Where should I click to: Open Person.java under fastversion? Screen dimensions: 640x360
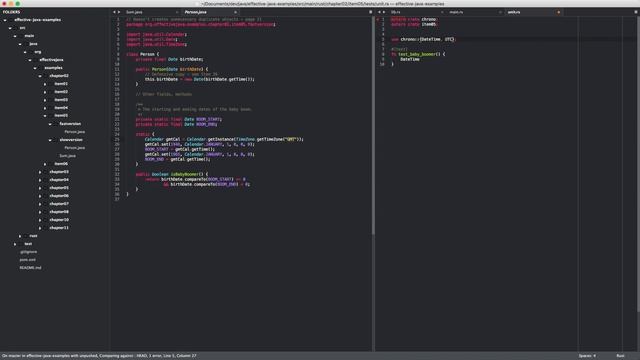(x=75, y=132)
